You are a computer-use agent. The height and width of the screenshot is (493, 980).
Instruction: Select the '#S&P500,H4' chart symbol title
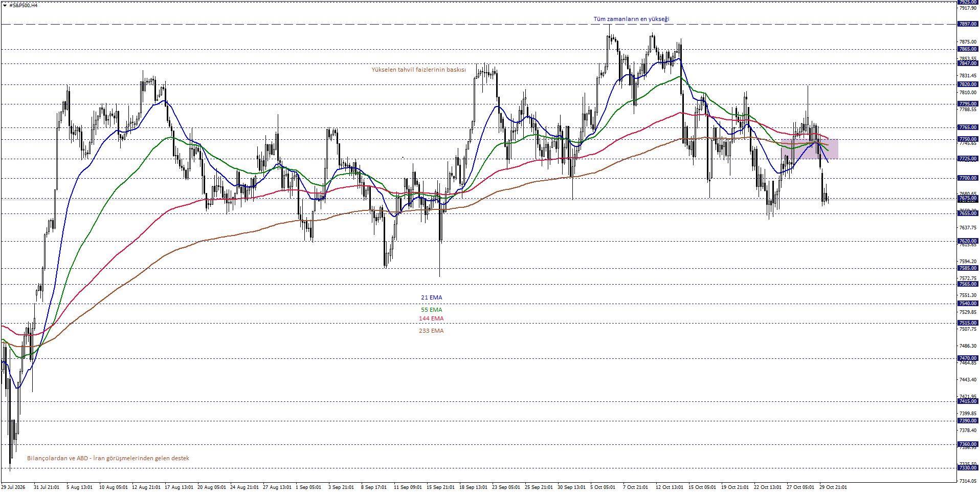coord(24,5)
